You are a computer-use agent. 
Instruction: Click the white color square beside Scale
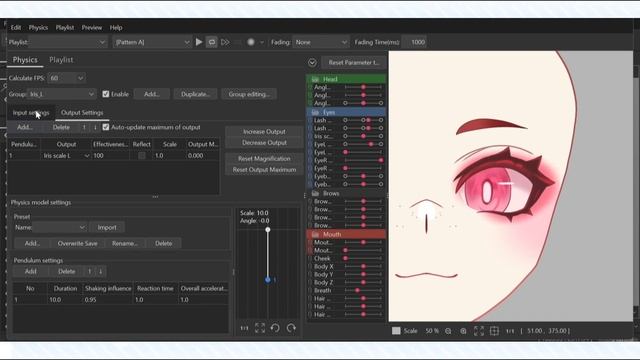tap(396, 331)
